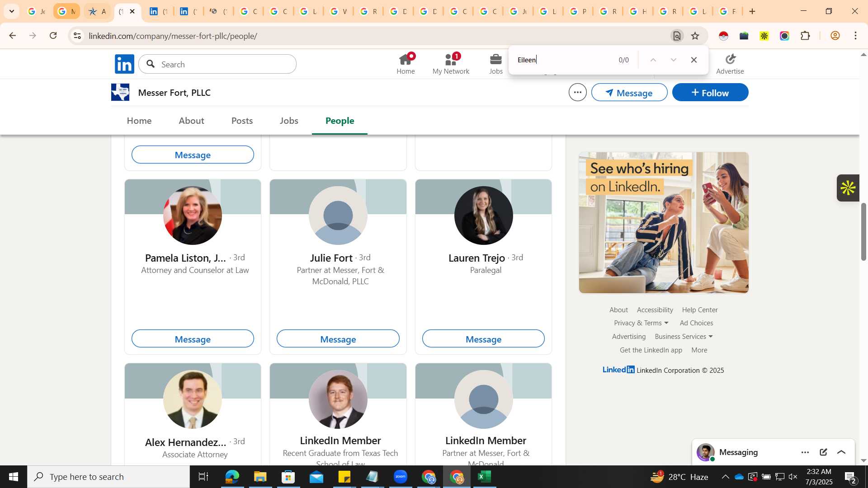The image size is (868, 488).
Task: Open Alex Hernandez's profile name
Action: pos(185,442)
